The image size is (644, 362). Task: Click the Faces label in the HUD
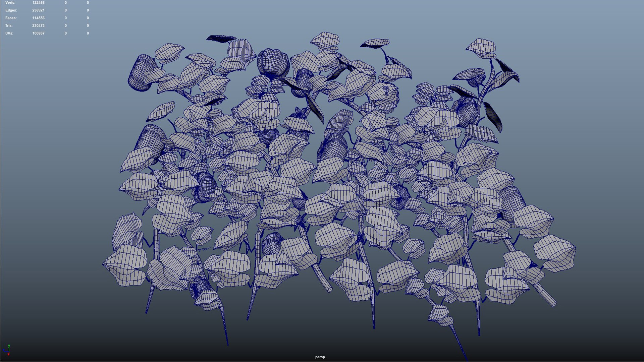click(11, 18)
